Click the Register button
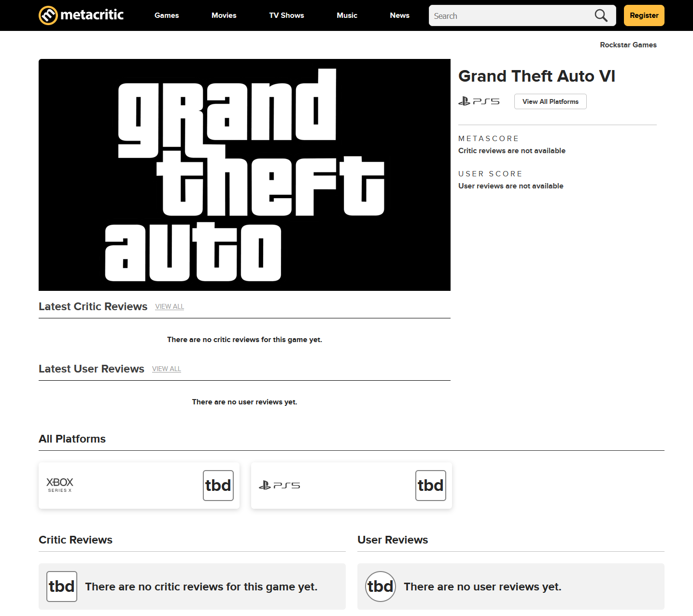 pyautogui.click(x=644, y=15)
